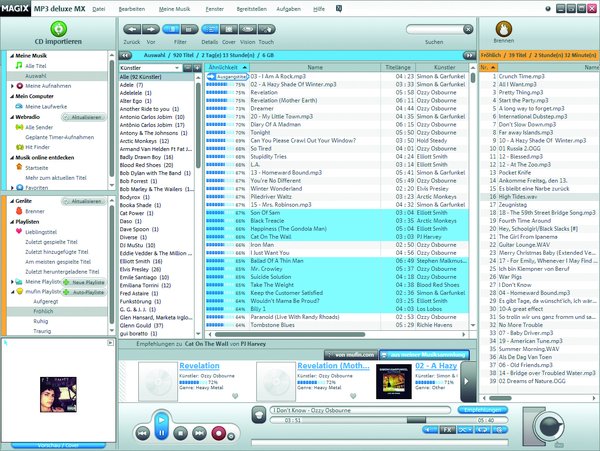Click the Empfehlungen button in player
This screenshot has width=600, height=451.
click(483, 410)
